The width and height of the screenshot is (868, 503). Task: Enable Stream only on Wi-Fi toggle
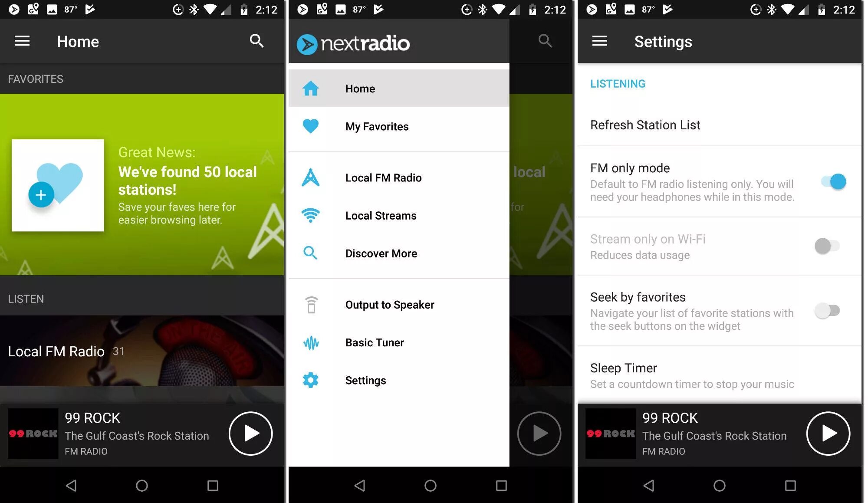point(829,246)
